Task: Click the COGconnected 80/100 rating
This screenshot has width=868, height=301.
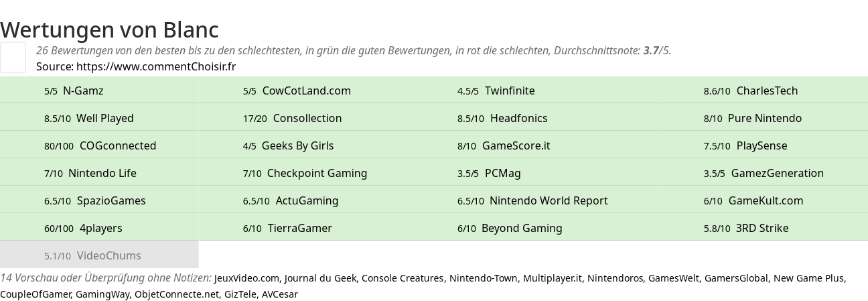Action: pos(99,145)
